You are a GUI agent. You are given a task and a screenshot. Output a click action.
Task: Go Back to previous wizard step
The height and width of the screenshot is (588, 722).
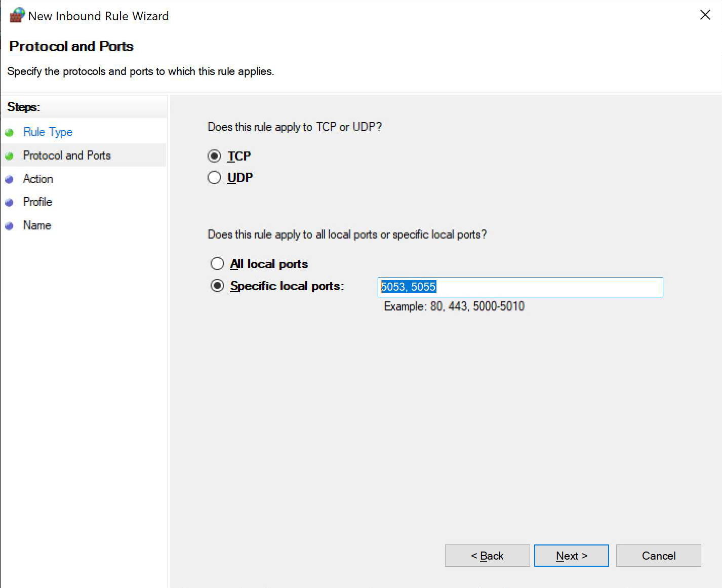pos(487,556)
